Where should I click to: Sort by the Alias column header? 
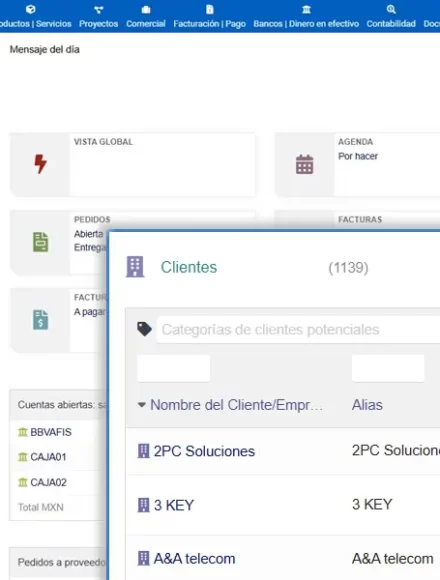tap(367, 405)
